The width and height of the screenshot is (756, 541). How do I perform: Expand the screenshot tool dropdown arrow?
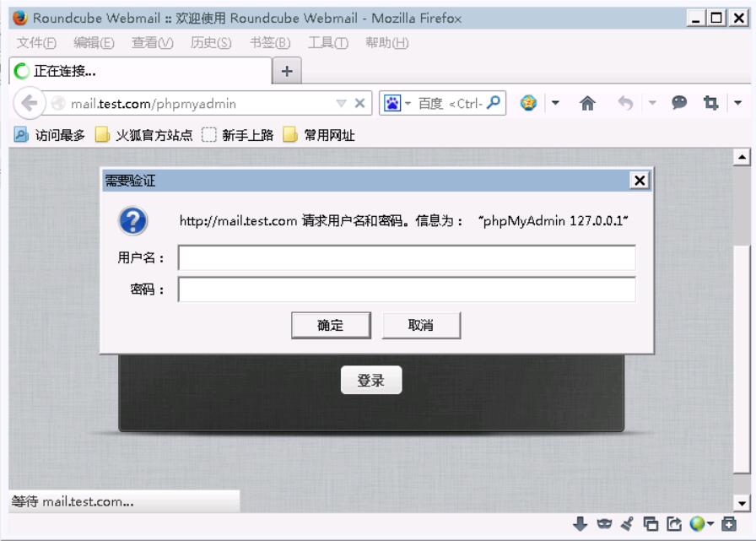(x=737, y=103)
